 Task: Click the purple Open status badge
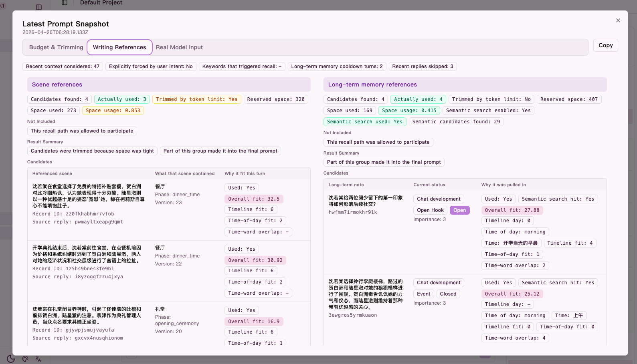tap(459, 210)
